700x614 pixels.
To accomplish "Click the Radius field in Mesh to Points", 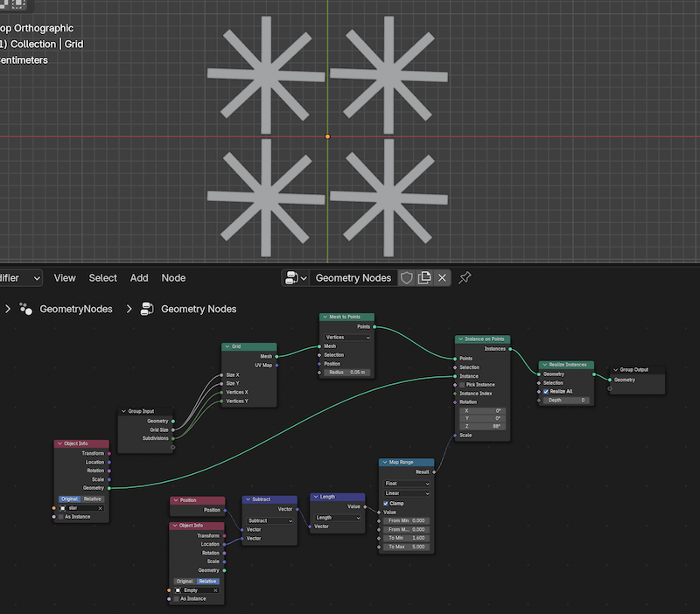I will point(346,372).
